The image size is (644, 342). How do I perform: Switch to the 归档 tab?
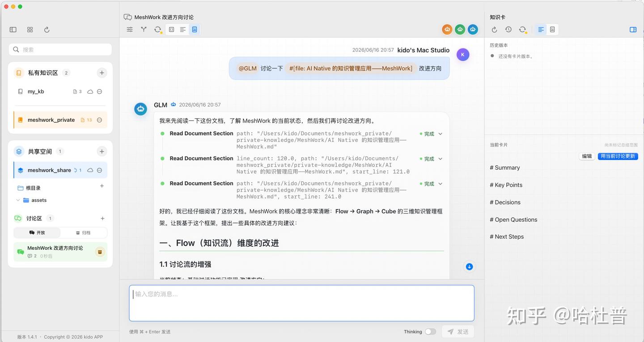83,233
